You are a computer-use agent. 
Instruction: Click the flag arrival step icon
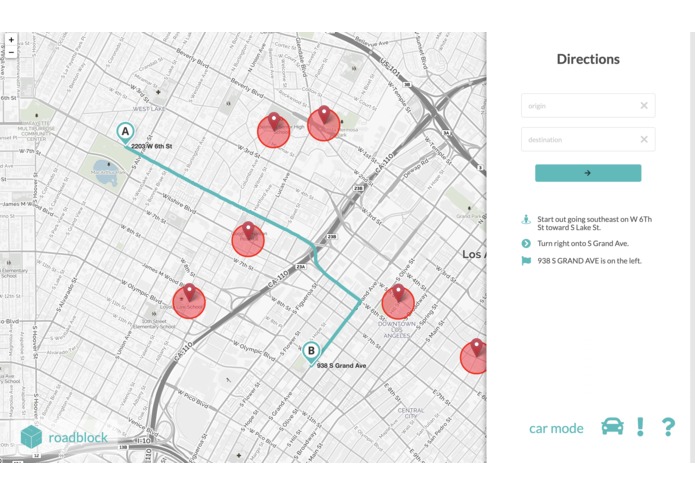pos(526,261)
